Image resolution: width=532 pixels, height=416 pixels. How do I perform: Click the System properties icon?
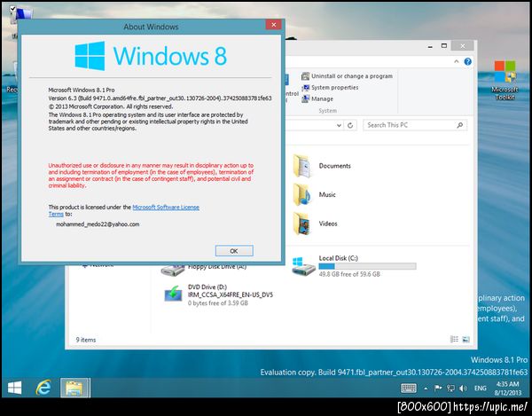pyautogui.click(x=305, y=88)
